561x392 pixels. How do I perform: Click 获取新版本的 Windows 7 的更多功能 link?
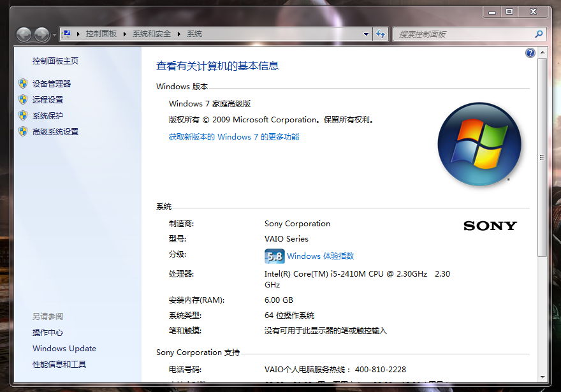pos(233,137)
